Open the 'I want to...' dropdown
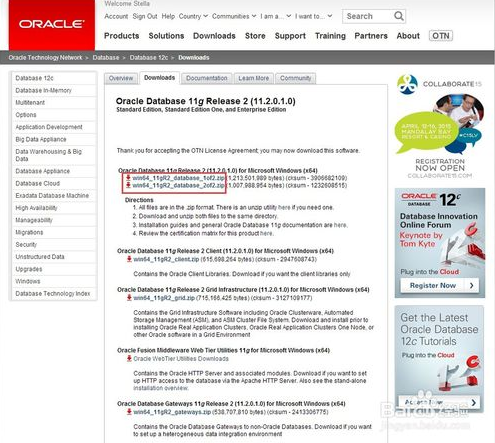The width and height of the screenshot is (495, 443). pyautogui.click(x=313, y=16)
